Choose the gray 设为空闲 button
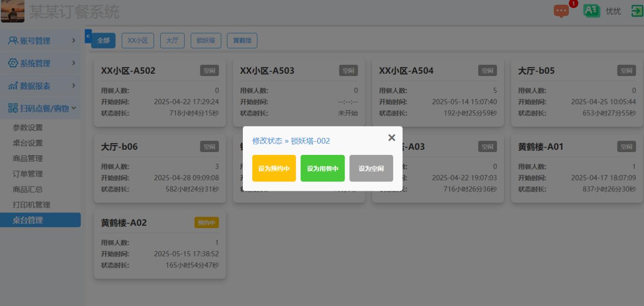This screenshot has height=306, width=644. point(371,168)
